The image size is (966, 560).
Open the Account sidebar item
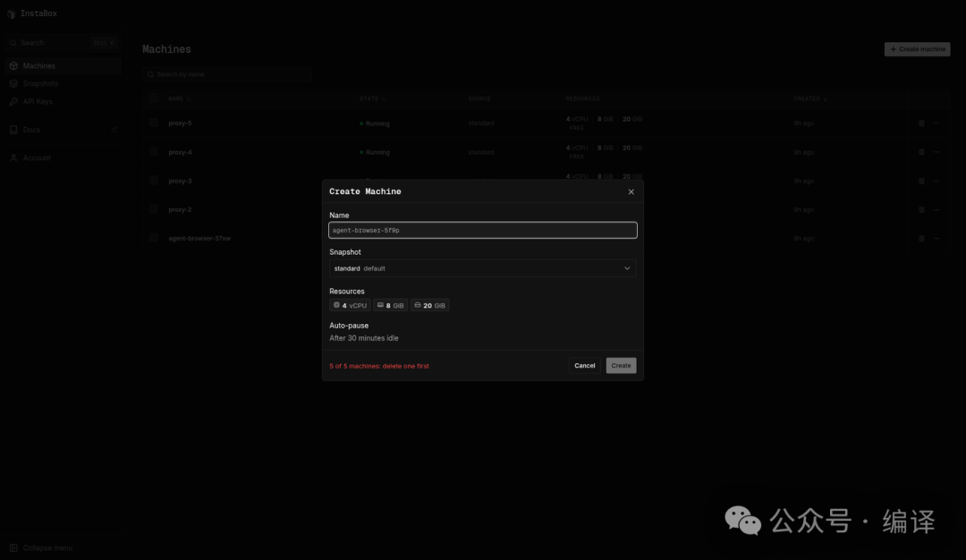tap(63, 158)
